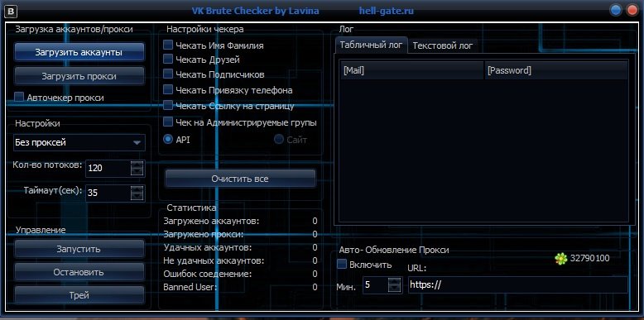Click the [Password] column header

[x=556, y=70]
